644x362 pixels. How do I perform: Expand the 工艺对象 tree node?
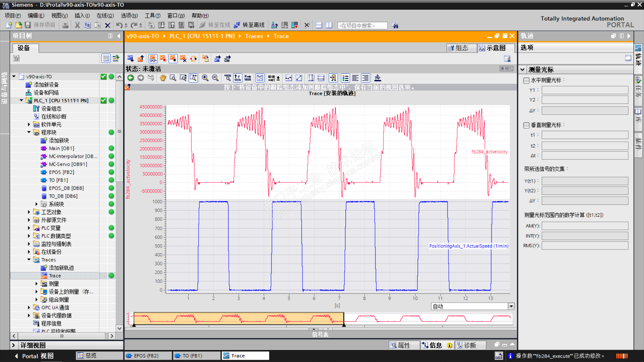tap(29, 212)
